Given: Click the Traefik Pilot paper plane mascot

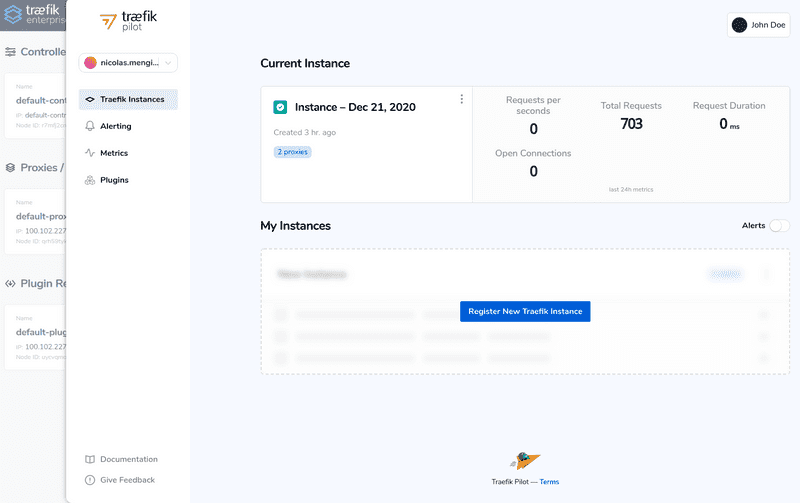Looking at the screenshot, I should point(525,461).
